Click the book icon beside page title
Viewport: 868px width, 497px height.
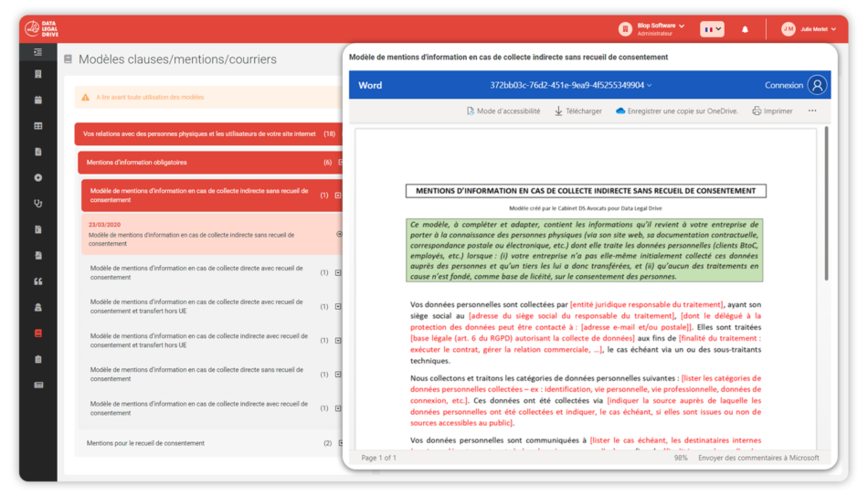pyautogui.click(x=69, y=59)
